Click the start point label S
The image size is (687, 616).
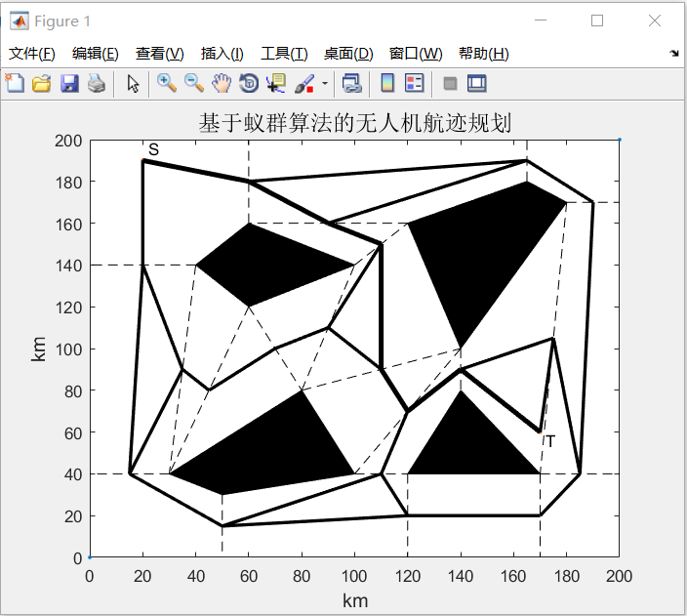153,149
